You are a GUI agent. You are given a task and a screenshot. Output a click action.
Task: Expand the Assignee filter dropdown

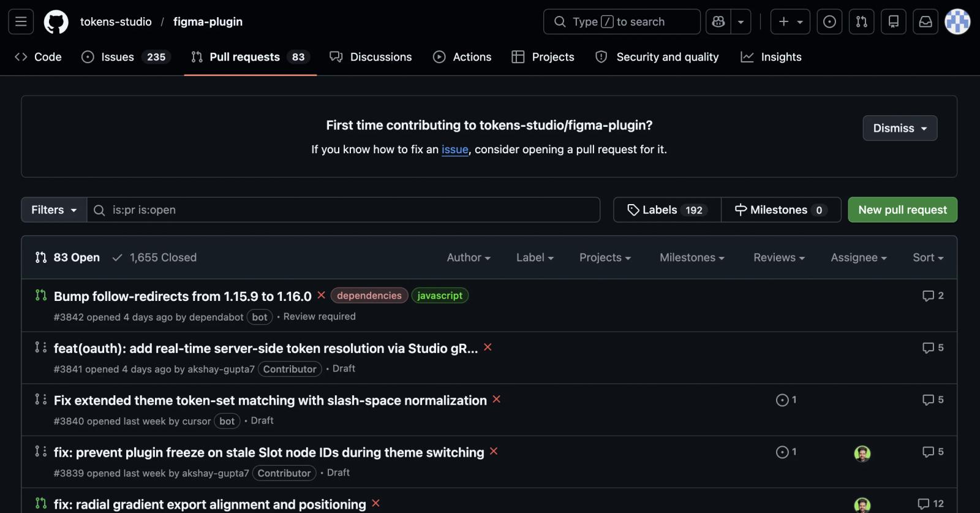(x=859, y=257)
